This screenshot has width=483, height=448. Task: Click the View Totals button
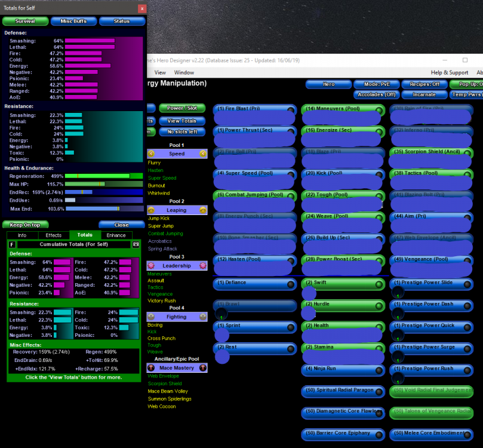click(181, 121)
